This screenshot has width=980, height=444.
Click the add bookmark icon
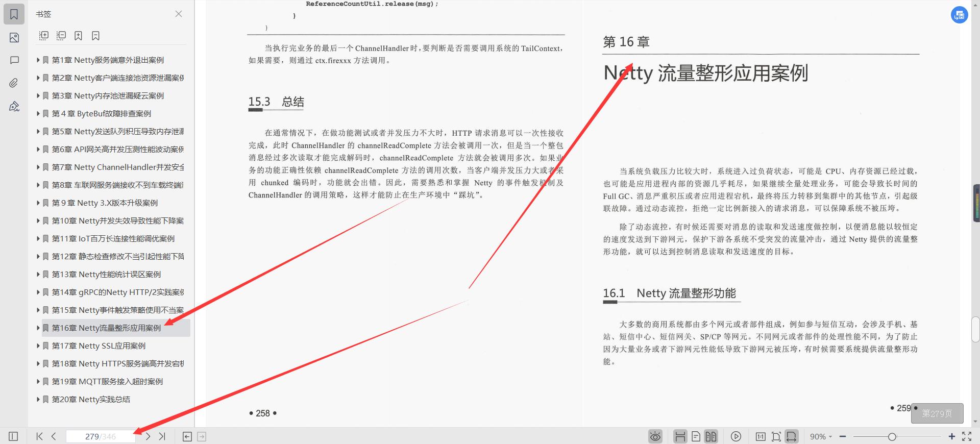[78, 36]
